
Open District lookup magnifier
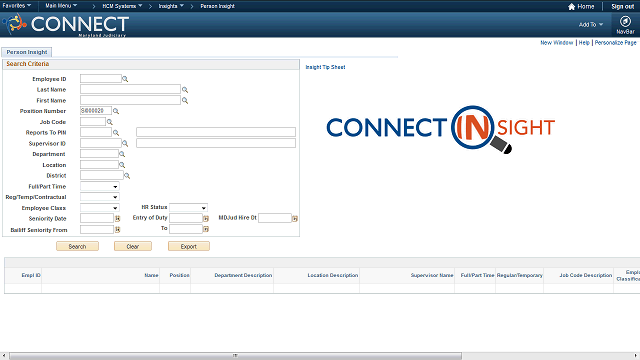(127, 176)
